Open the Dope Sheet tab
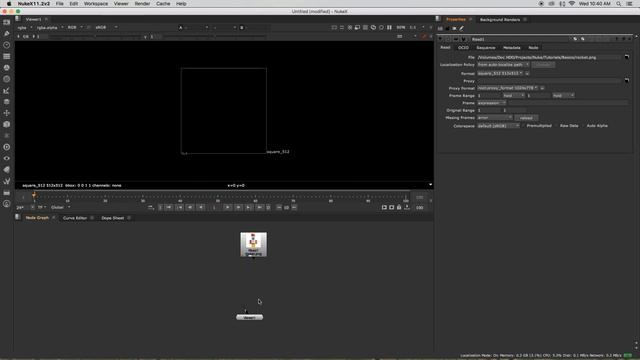640x360 pixels. point(112,218)
